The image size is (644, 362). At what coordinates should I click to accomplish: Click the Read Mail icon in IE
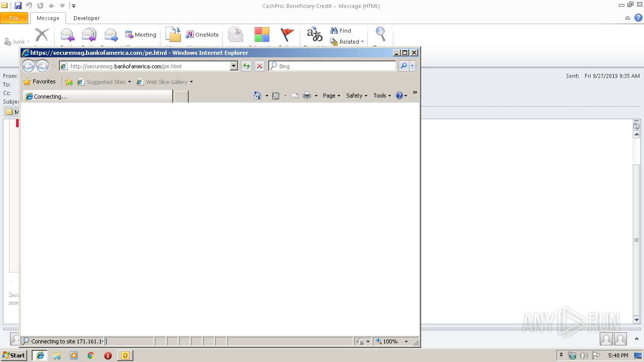point(295,96)
